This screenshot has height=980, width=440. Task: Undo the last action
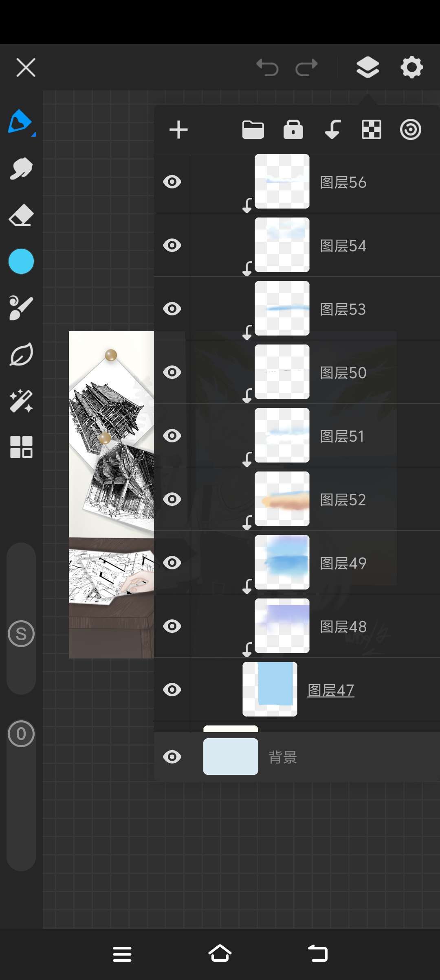(267, 68)
